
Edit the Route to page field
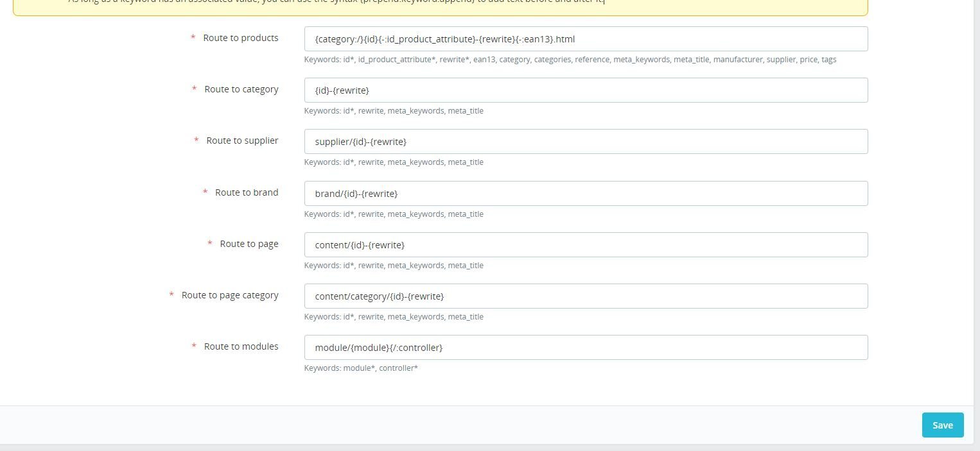click(x=586, y=244)
